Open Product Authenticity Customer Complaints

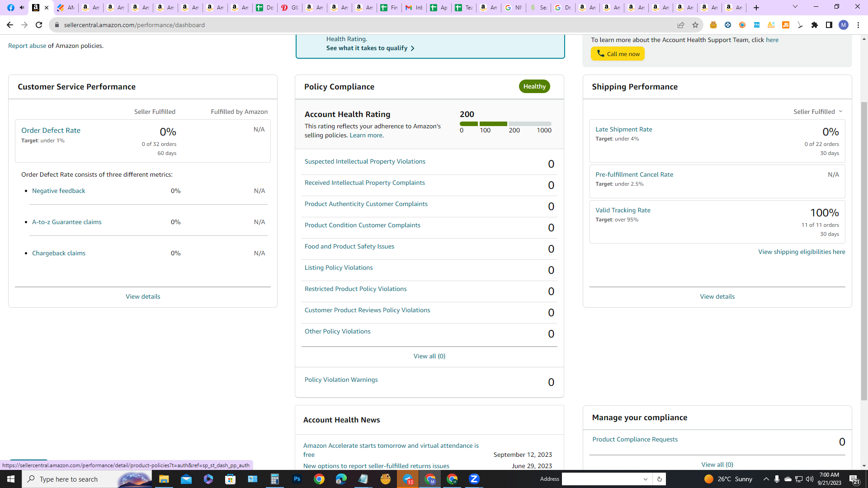pos(366,204)
